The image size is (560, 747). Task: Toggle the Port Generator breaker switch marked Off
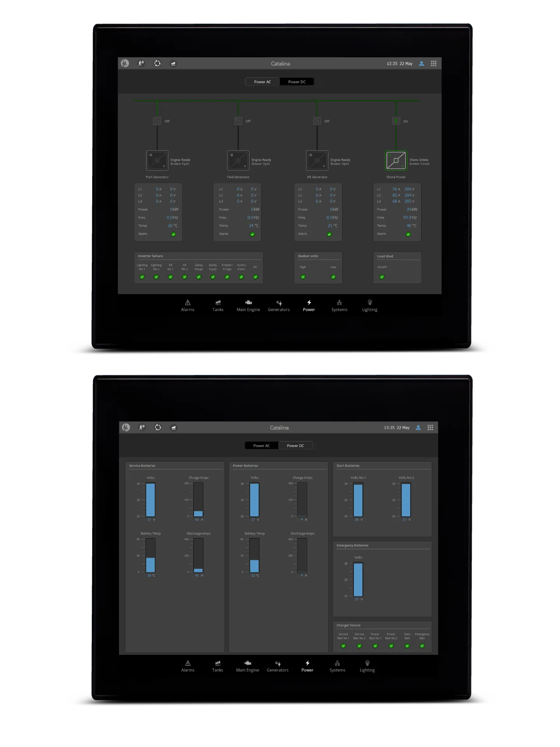(157, 121)
